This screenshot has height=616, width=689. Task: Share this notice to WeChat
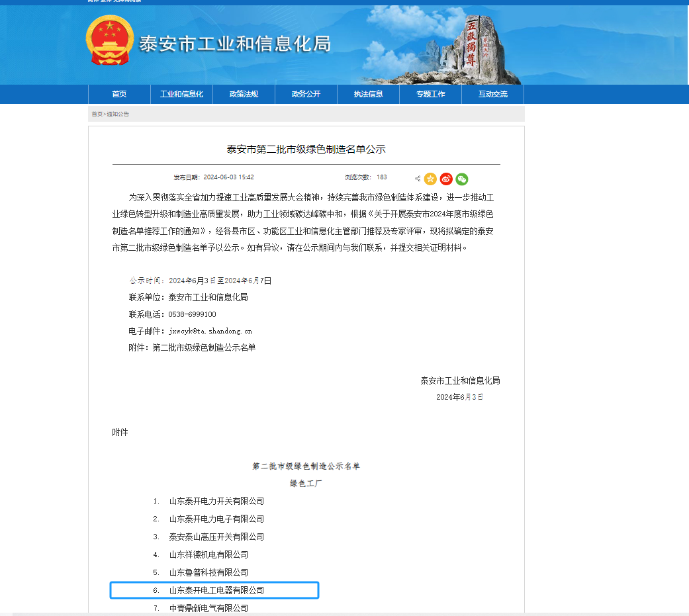pos(461,179)
